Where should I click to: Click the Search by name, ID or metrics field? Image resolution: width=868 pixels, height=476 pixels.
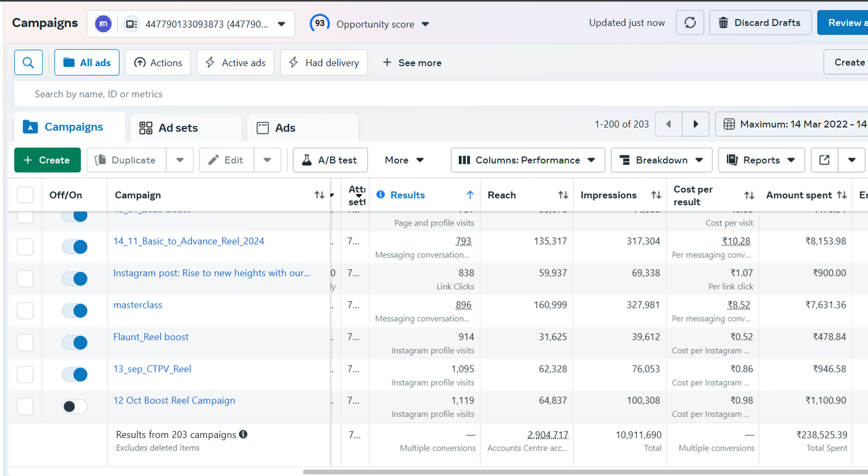(x=441, y=94)
